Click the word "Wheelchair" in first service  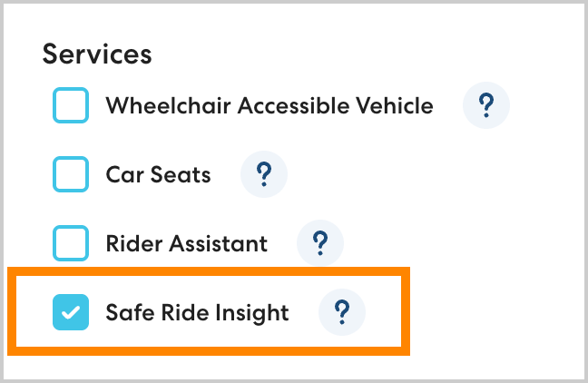168,106
